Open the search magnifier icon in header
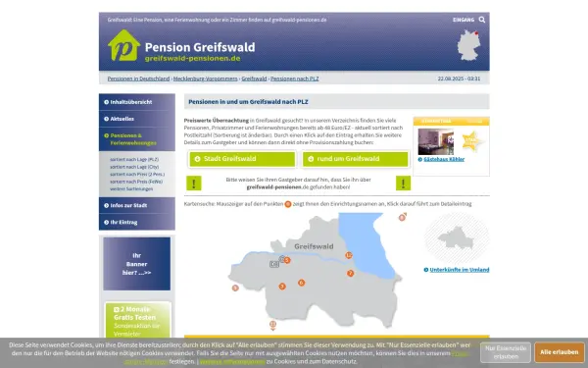 click(x=482, y=20)
